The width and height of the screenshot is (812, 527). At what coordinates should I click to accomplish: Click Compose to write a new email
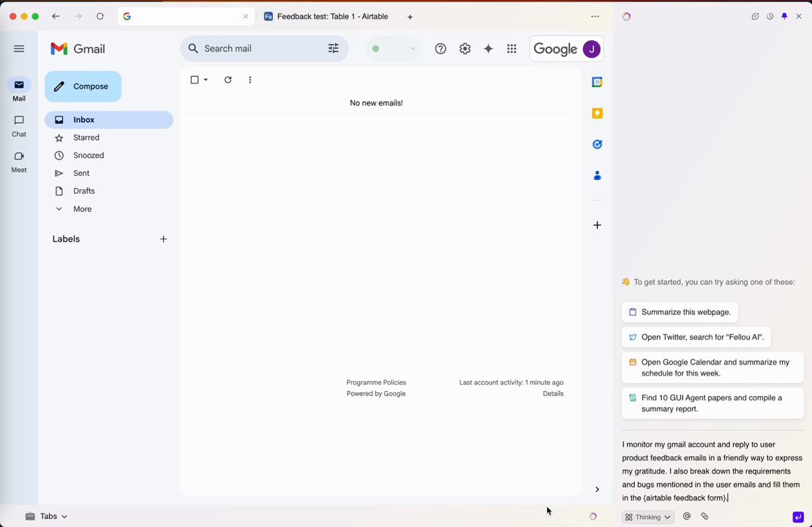(x=83, y=86)
